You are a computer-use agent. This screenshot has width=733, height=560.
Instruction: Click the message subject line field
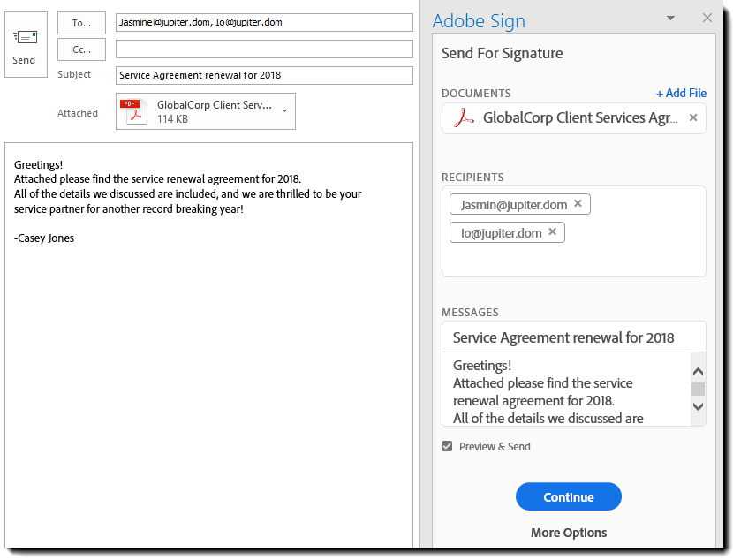coord(573,337)
